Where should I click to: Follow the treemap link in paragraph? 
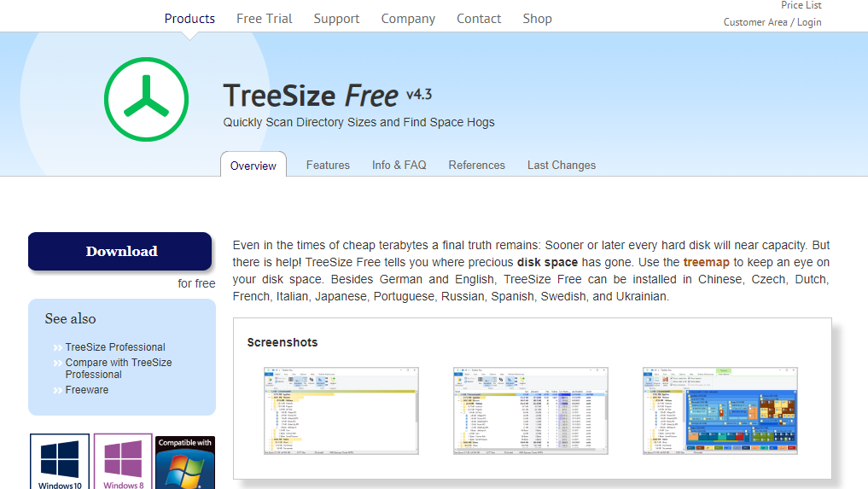coord(706,262)
